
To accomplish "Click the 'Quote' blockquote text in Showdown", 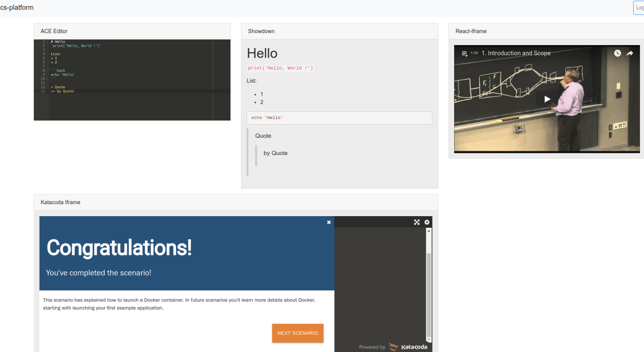I will 263,136.
